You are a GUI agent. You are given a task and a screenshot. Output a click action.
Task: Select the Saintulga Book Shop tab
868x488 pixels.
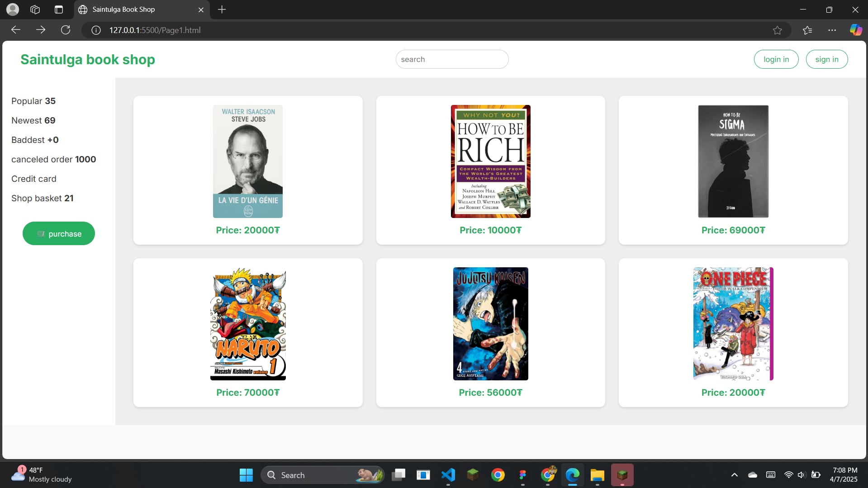141,9
